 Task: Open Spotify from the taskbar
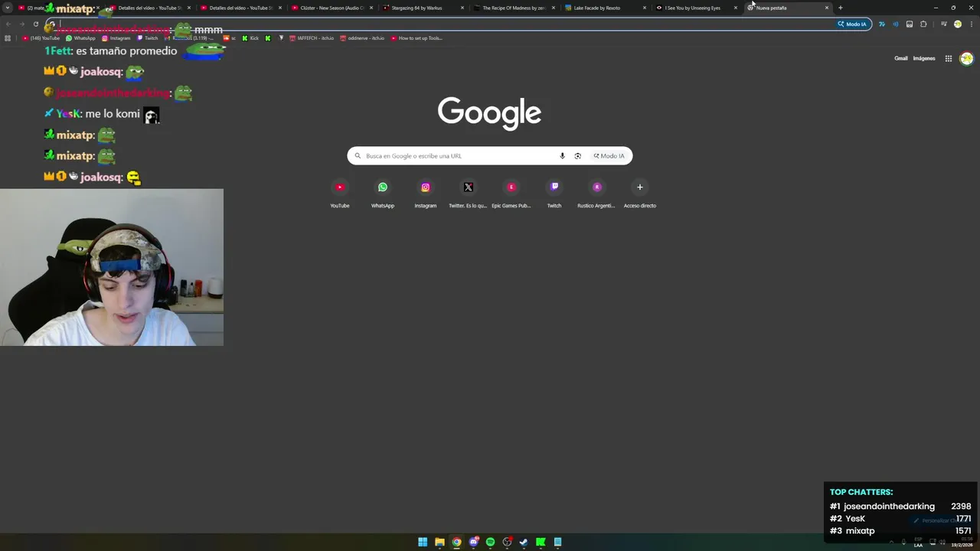point(490,542)
